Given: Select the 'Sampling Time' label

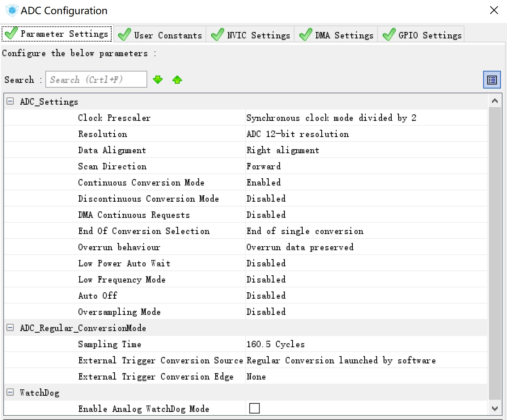Looking at the screenshot, I should 110,344.
